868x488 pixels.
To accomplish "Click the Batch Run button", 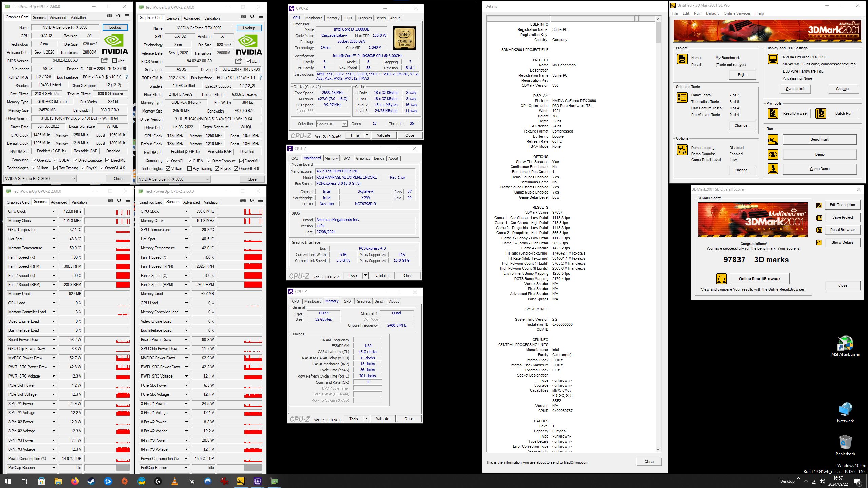I will click(844, 114).
